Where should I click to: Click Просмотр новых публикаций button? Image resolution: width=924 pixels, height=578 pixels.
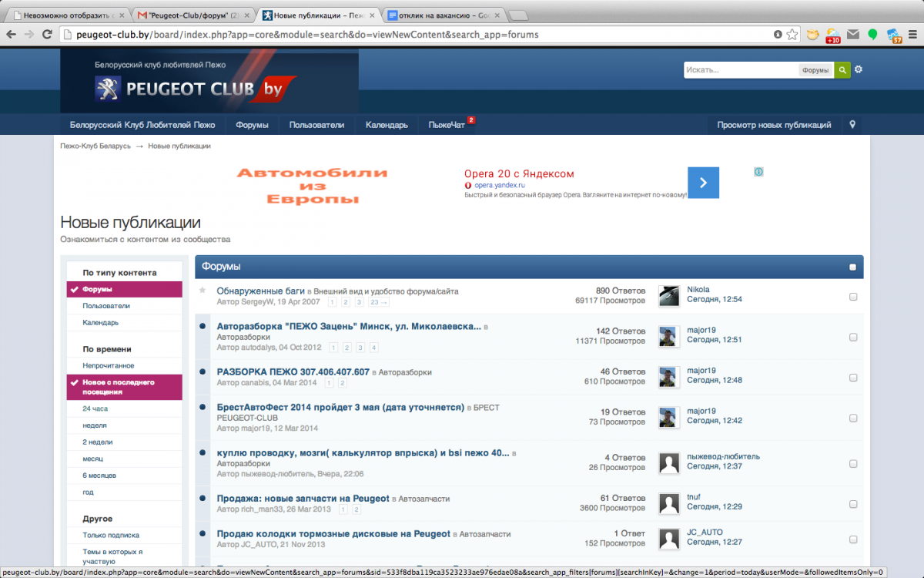[x=774, y=125]
